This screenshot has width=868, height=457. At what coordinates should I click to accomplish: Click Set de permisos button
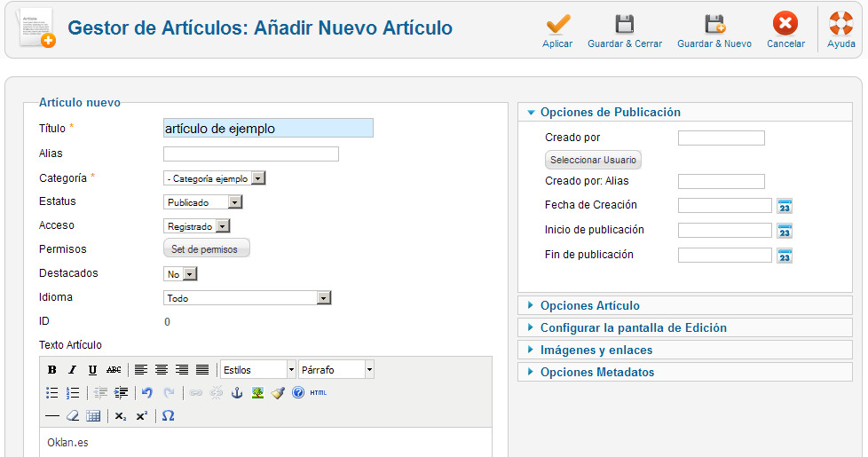pyautogui.click(x=207, y=248)
